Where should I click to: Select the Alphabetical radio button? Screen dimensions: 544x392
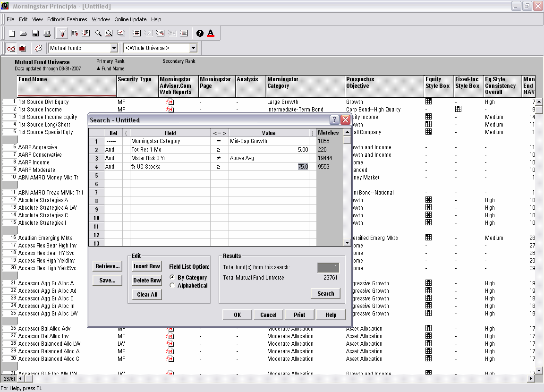pos(172,285)
